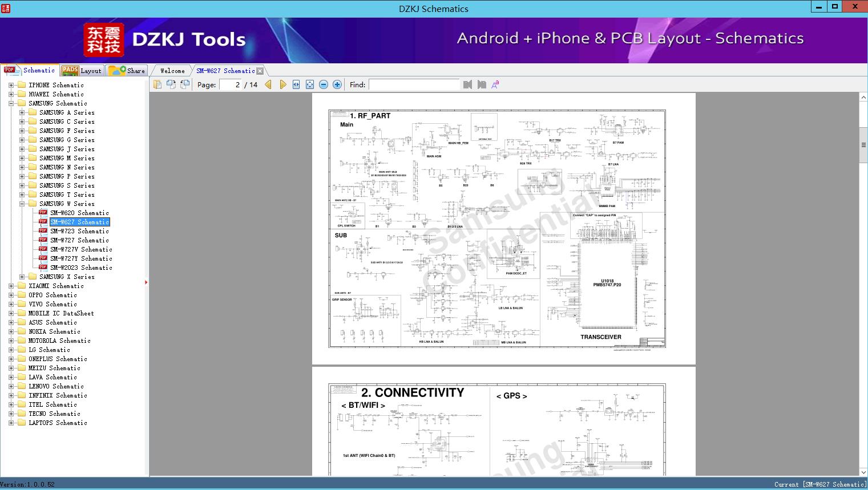
Task: Click the RF_PART schematic page
Action: pyautogui.click(x=503, y=229)
